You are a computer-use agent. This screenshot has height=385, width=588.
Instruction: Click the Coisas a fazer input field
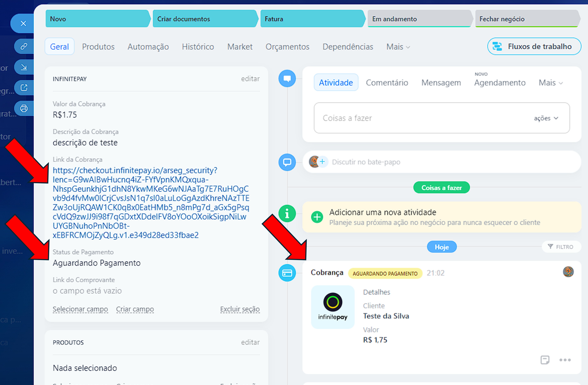point(420,118)
